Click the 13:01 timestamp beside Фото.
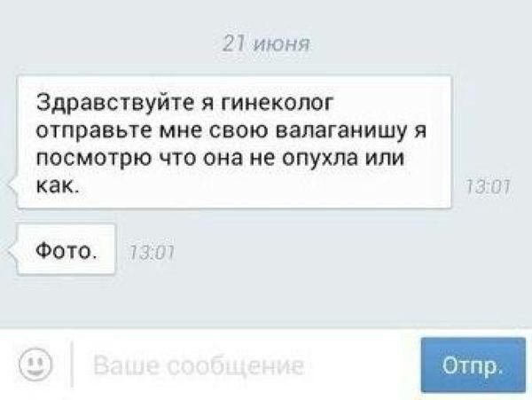Viewport: 532px width, 400px height. coord(152,253)
